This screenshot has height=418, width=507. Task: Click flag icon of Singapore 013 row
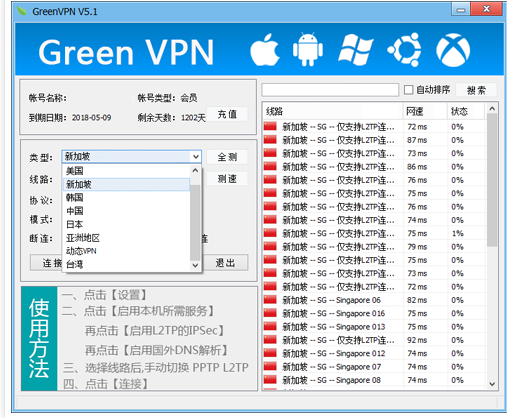pyautogui.click(x=270, y=326)
